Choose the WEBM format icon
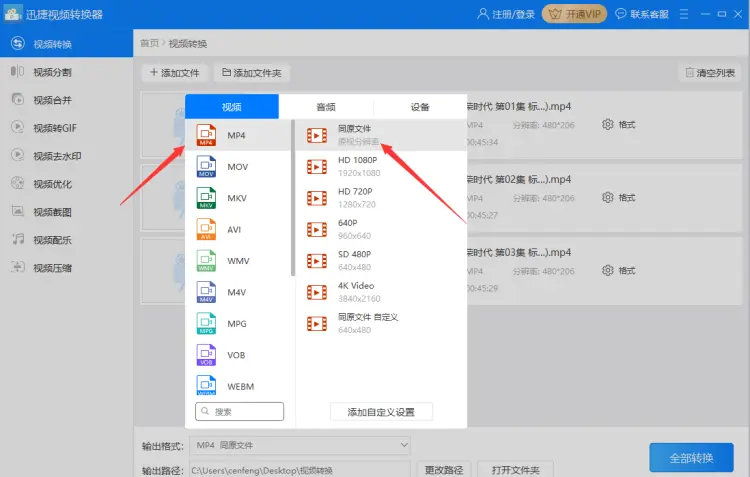Screen dimensions: 750x477 (x=206, y=385)
